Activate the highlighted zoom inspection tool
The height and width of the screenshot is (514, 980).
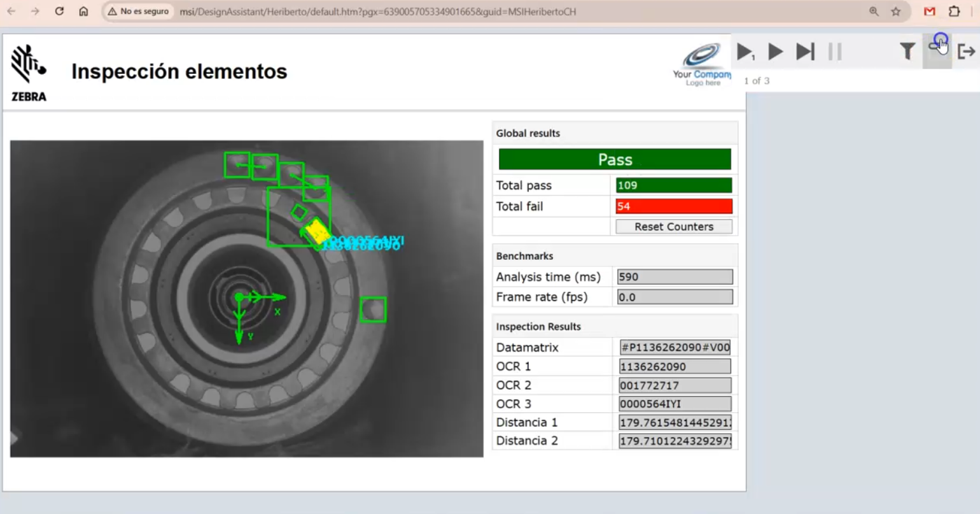[x=937, y=52]
